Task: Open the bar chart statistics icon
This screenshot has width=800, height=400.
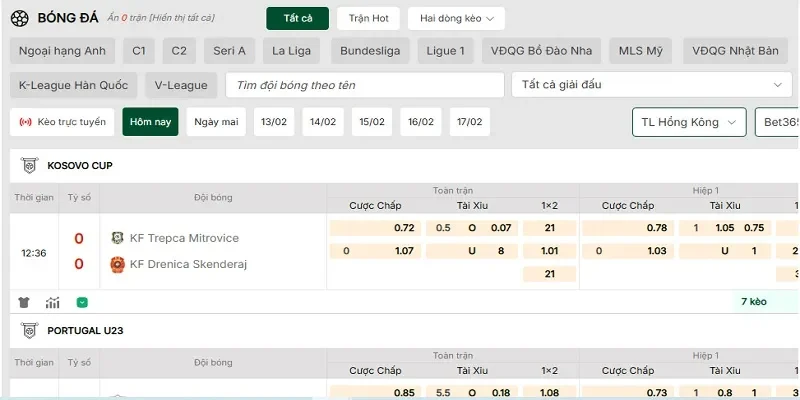Action: (x=52, y=302)
